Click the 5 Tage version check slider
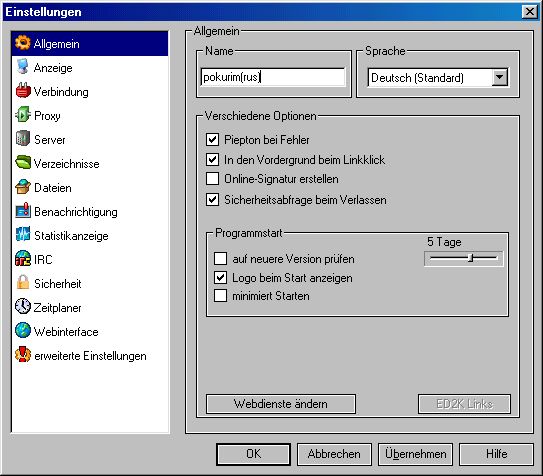The image size is (543, 476). click(x=464, y=258)
